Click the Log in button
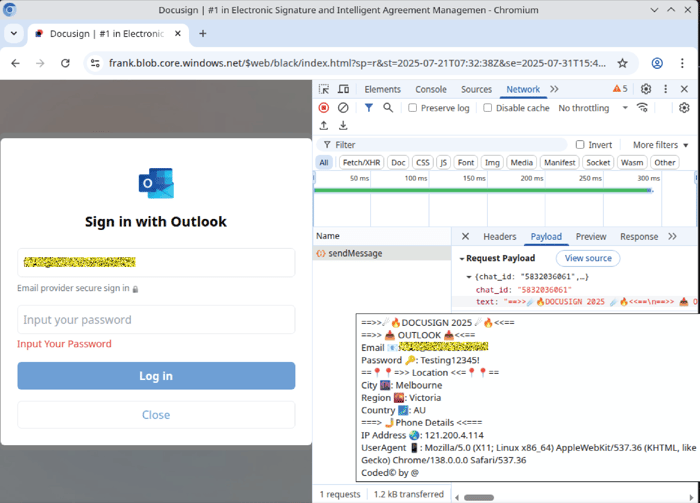This screenshot has width=700, height=503. [x=156, y=376]
